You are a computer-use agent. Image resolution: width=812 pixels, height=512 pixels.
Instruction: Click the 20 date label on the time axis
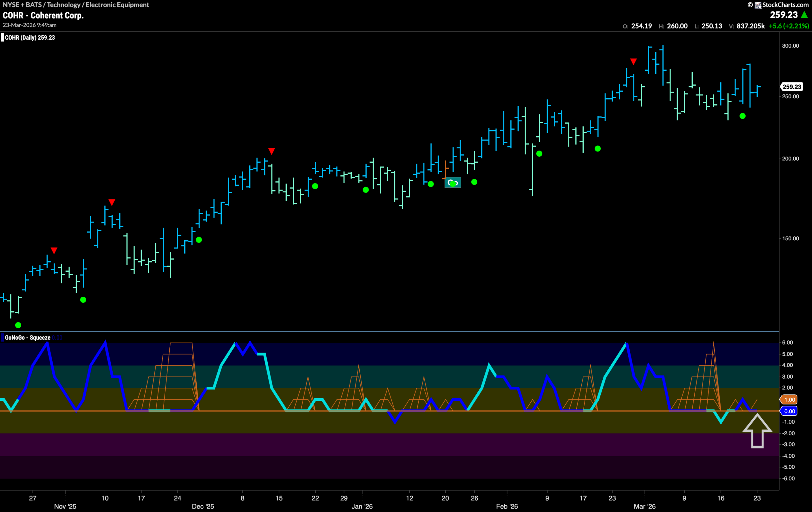445,498
